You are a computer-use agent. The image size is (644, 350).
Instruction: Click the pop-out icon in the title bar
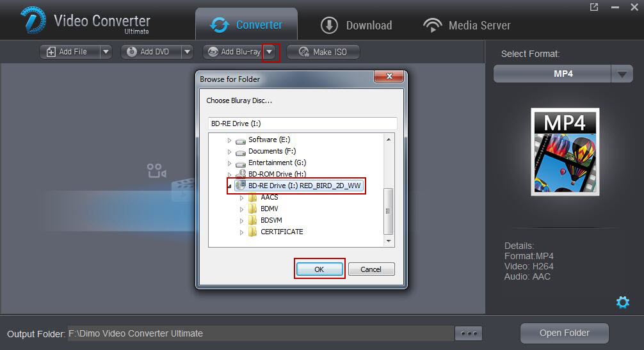[x=594, y=7]
